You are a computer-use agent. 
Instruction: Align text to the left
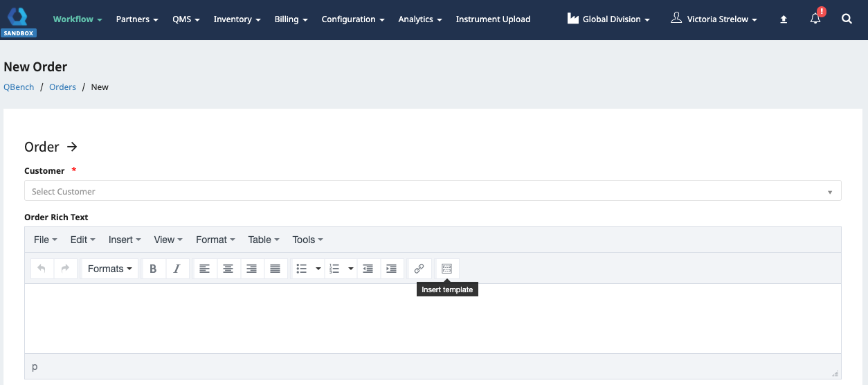tap(204, 269)
